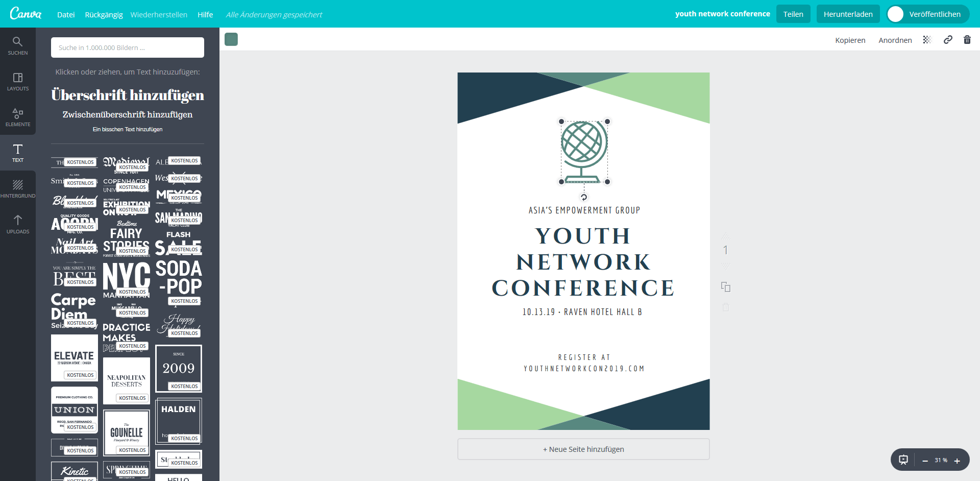Open the Uploads sidebar tab
This screenshot has height=481, width=980.
coord(18,224)
